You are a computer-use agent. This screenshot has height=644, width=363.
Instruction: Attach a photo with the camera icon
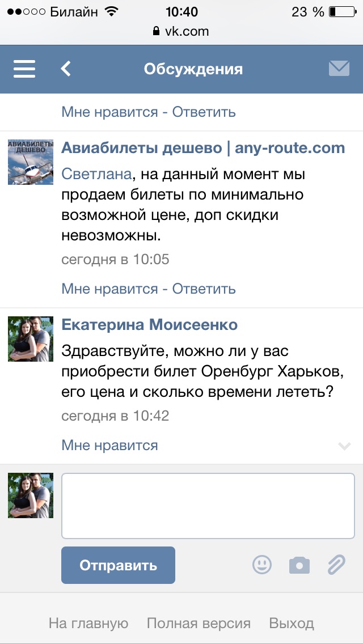299,566
